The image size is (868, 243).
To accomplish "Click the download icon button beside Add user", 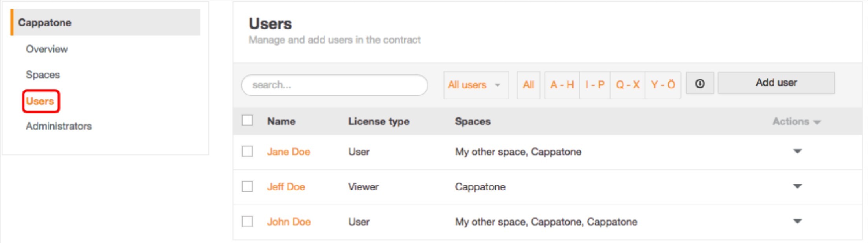I will pos(700,84).
